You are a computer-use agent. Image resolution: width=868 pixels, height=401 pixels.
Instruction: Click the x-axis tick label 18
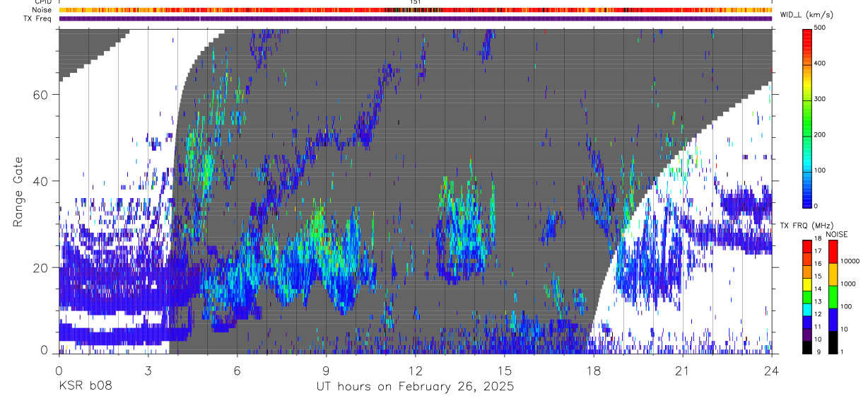pos(594,370)
